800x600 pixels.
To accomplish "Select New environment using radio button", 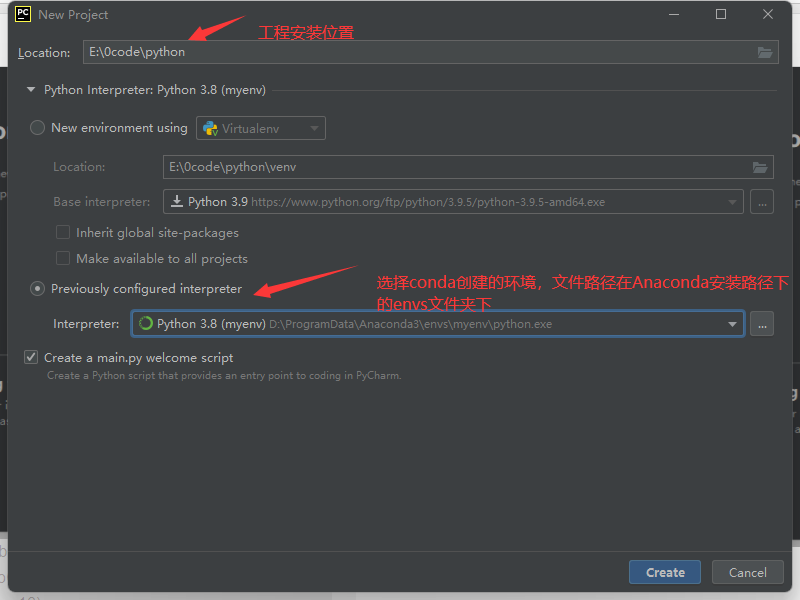I will tap(37, 128).
